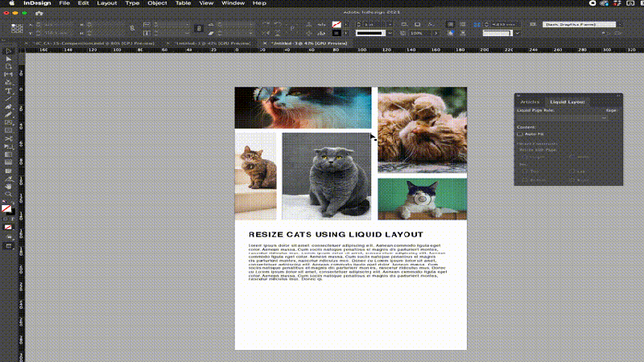
Task: Open the Edit menu
Action: (x=84, y=3)
